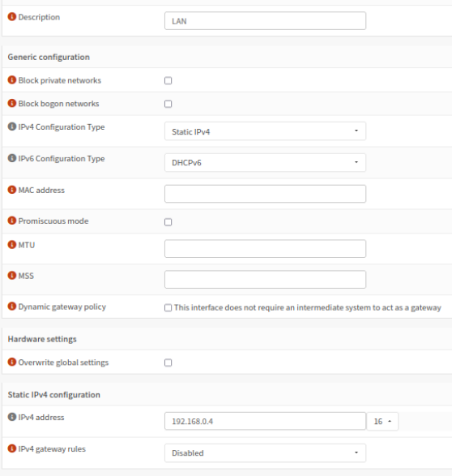Viewport: 452px width, 476px height.
Task: Click the MAC address input field
Action: tap(265, 194)
